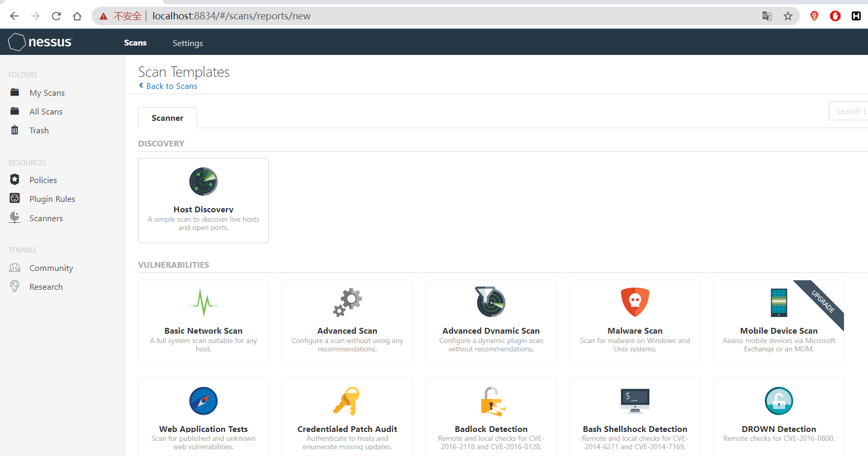This screenshot has width=868, height=456.
Task: Click the Policies shield icon
Action: (15, 179)
